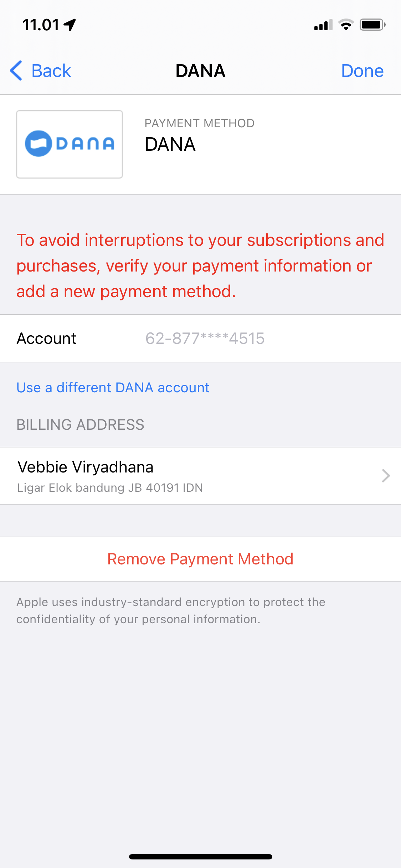Tap the red verify payment warning text
Image resolution: width=401 pixels, height=868 pixels.
coord(200,265)
